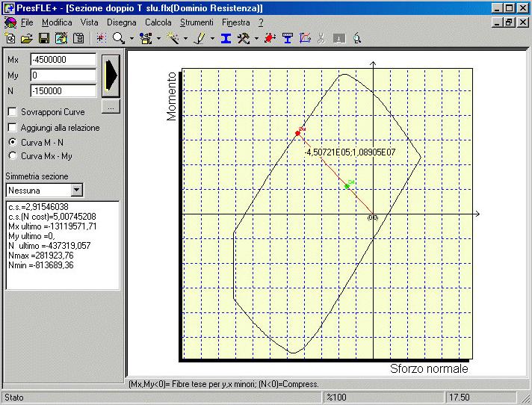The width and height of the screenshot is (532, 405).
Task: Select the pencil draw tool
Action: tap(199, 38)
